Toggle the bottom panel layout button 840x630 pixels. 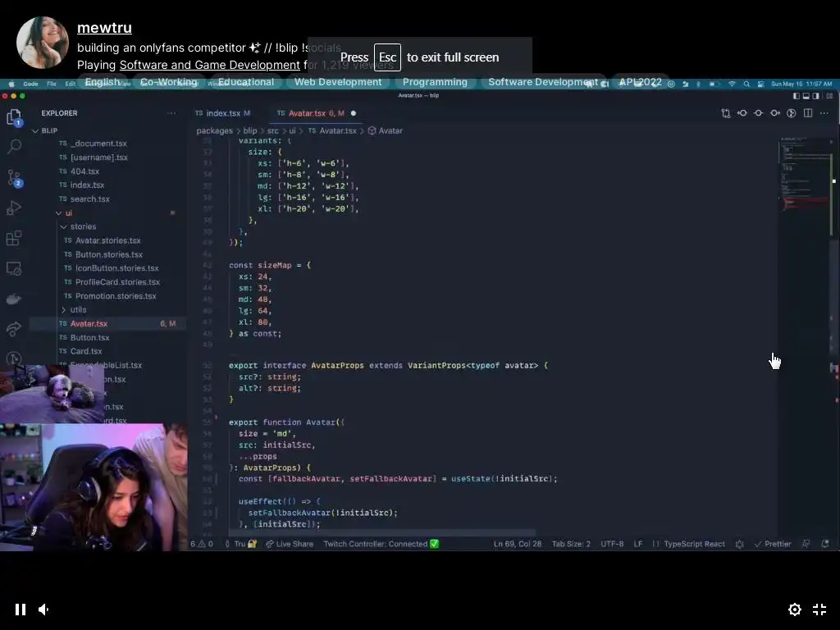click(x=806, y=96)
